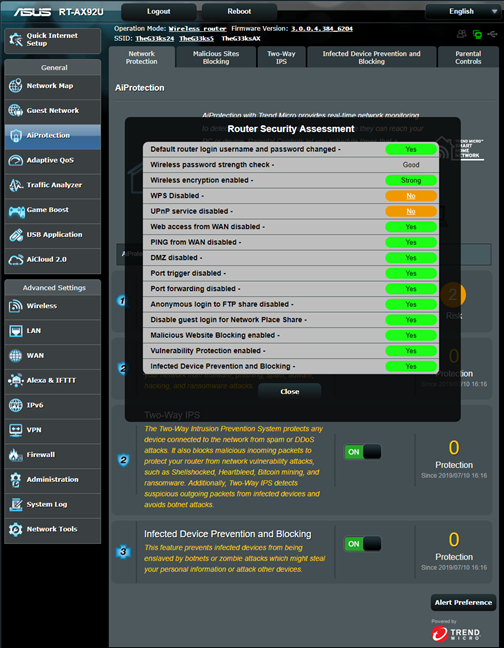
Task: Click the USB status icon in header
Action: click(492, 34)
